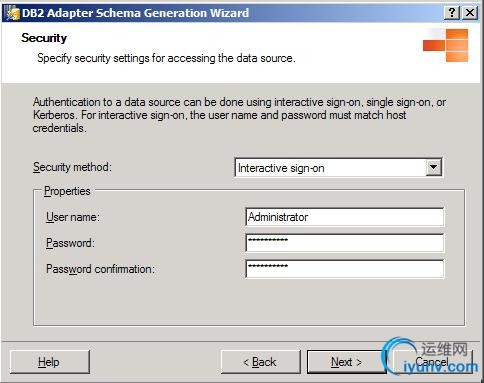The image size is (484, 383).
Task: Click the question mark help button
Action: click(x=452, y=13)
